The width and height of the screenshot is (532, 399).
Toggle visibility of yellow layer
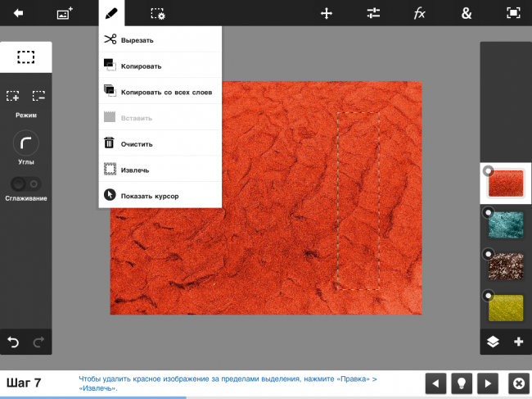pyautogui.click(x=489, y=295)
